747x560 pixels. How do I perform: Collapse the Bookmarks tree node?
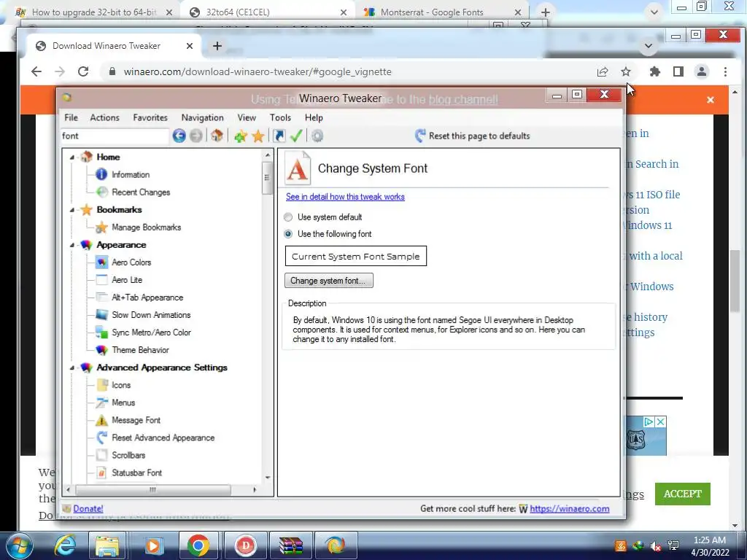click(72, 210)
